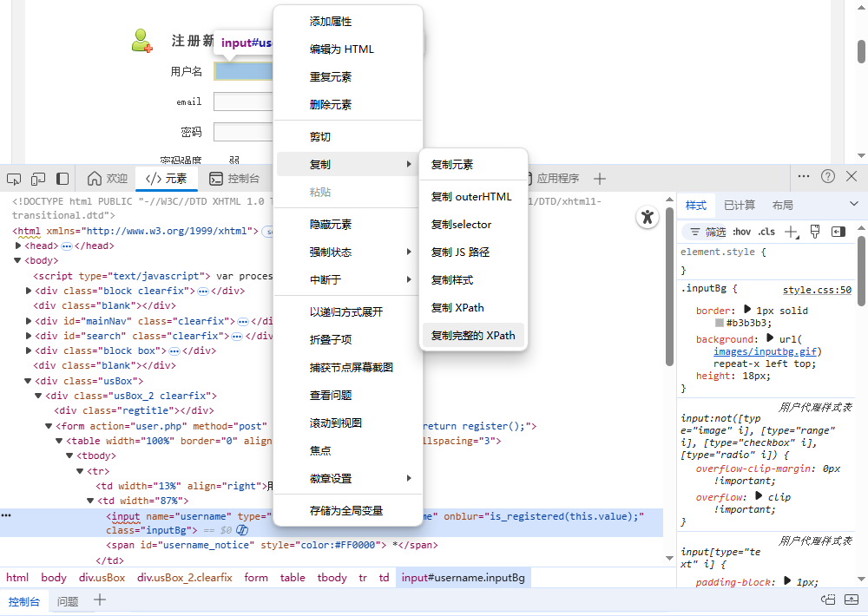Click the user registration avatar icon

141,41
